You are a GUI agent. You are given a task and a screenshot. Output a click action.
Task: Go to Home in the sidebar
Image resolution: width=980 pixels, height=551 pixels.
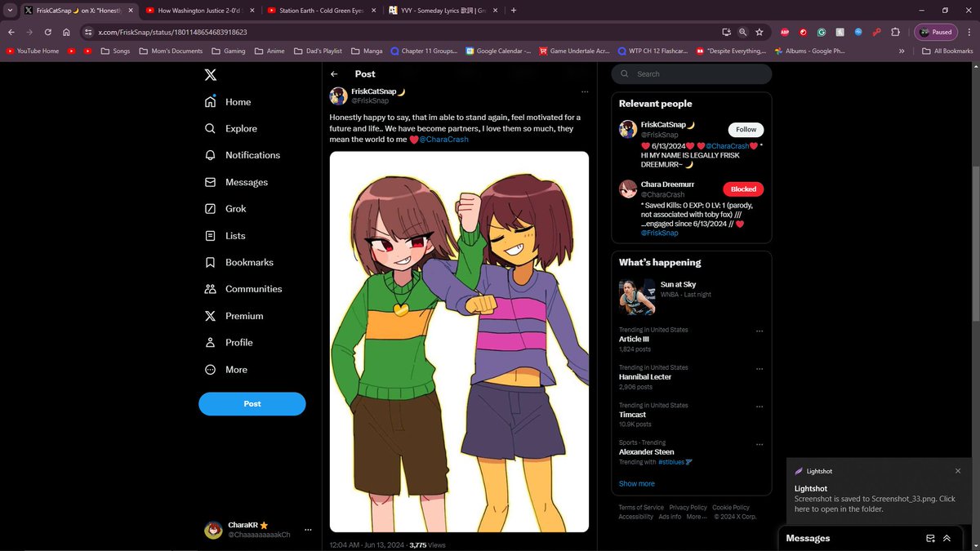point(228,102)
